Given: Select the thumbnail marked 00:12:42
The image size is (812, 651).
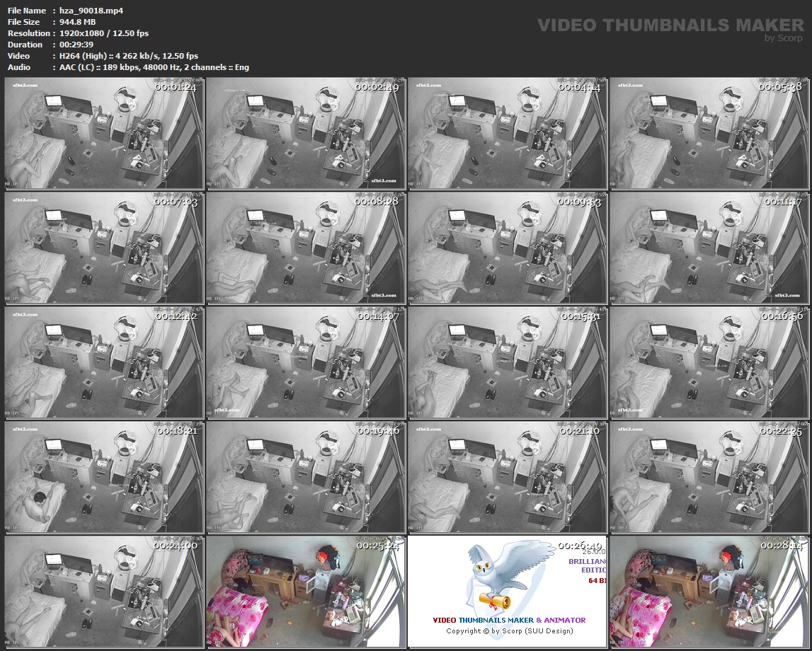Looking at the screenshot, I should click(104, 363).
